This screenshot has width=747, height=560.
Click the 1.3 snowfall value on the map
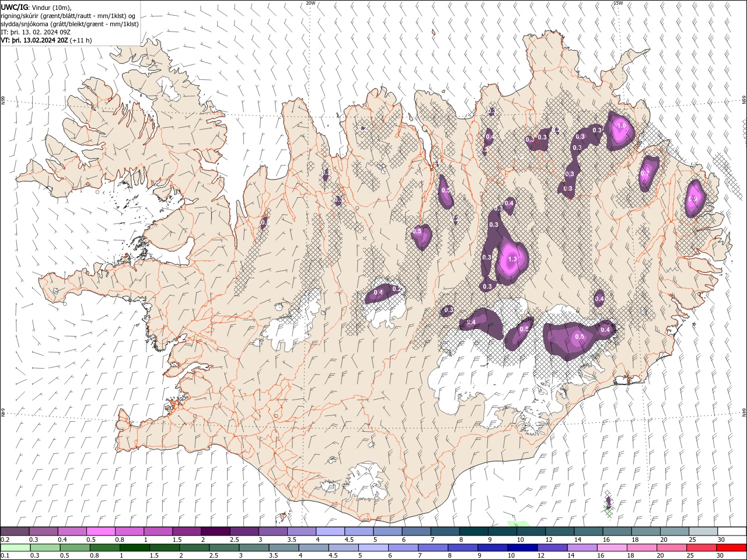pos(513,259)
